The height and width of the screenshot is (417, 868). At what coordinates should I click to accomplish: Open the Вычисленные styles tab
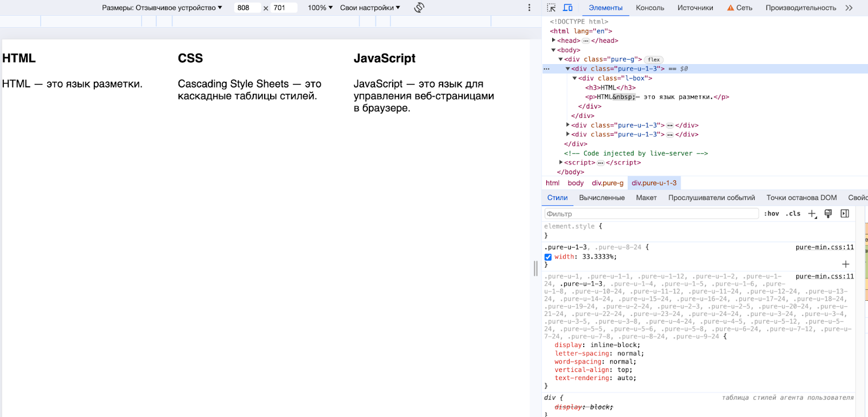pyautogui.click(x=602, y=198)
